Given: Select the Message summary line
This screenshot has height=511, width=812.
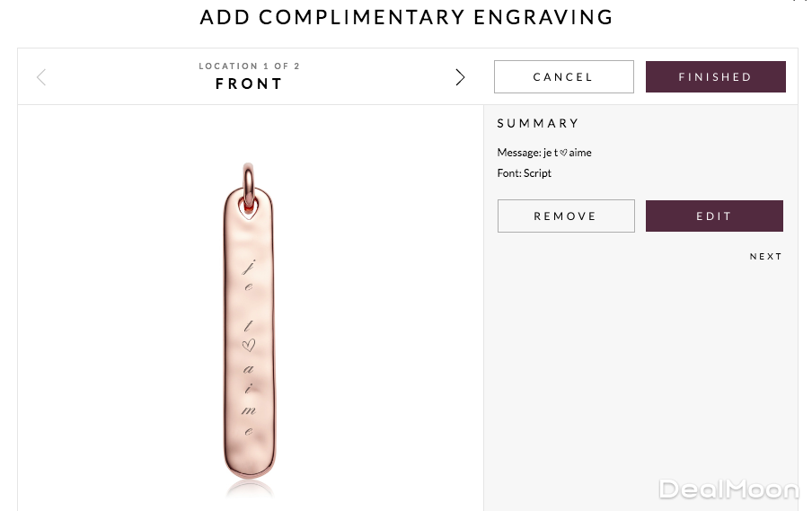Looking at the screenshot, I should [544, 153].
